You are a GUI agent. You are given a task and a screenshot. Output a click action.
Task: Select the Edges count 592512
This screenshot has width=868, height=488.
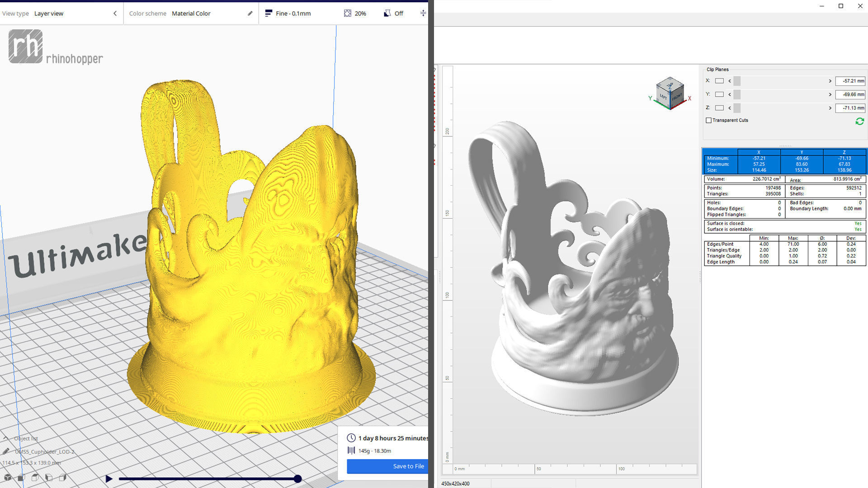tap(854, 188)
